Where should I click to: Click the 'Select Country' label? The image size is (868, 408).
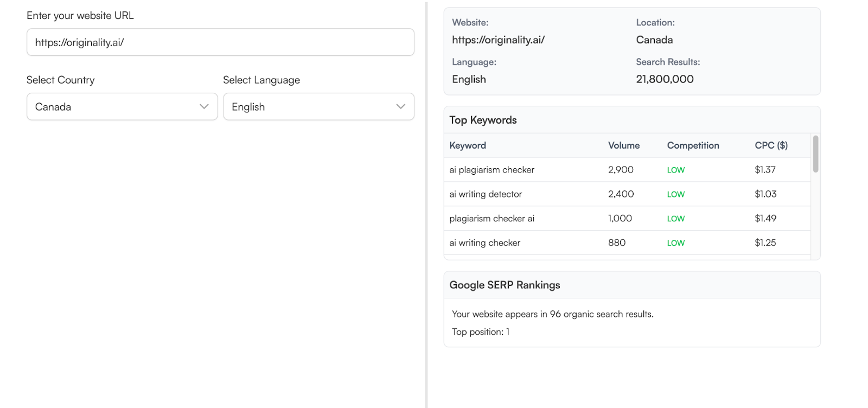[60, 80]
